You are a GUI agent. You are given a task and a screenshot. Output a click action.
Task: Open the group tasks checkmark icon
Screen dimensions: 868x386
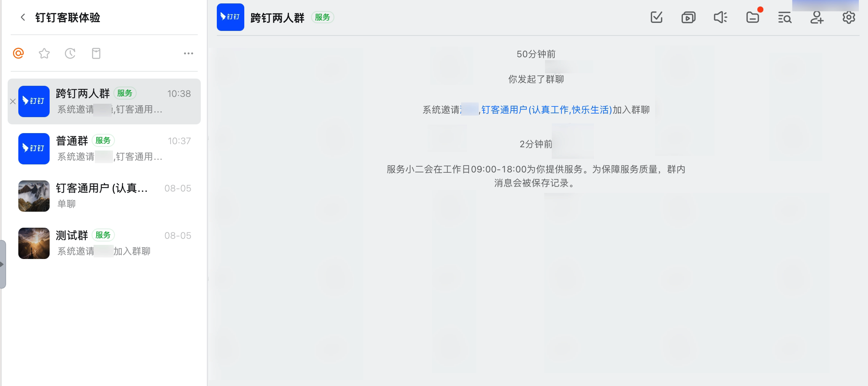[657, 17]
